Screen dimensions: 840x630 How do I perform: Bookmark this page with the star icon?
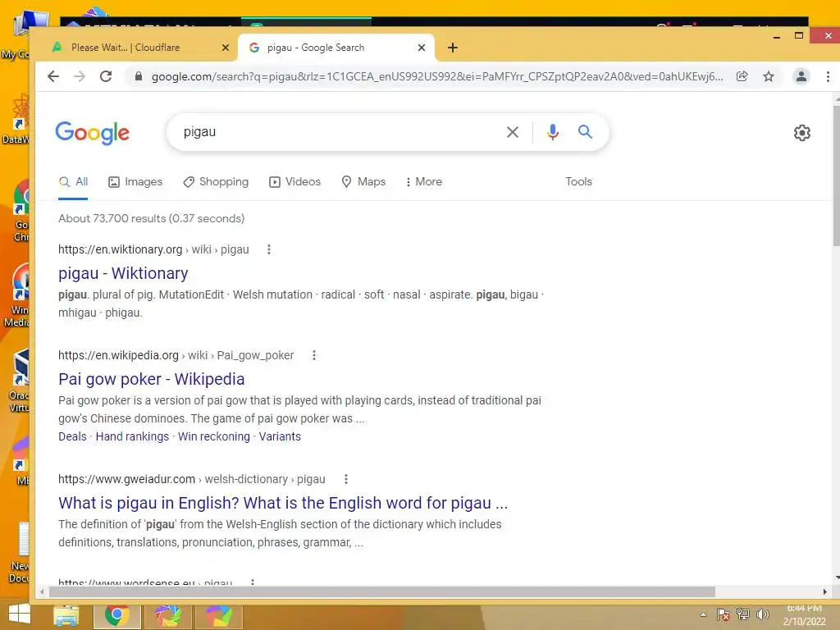pos(769,76)
